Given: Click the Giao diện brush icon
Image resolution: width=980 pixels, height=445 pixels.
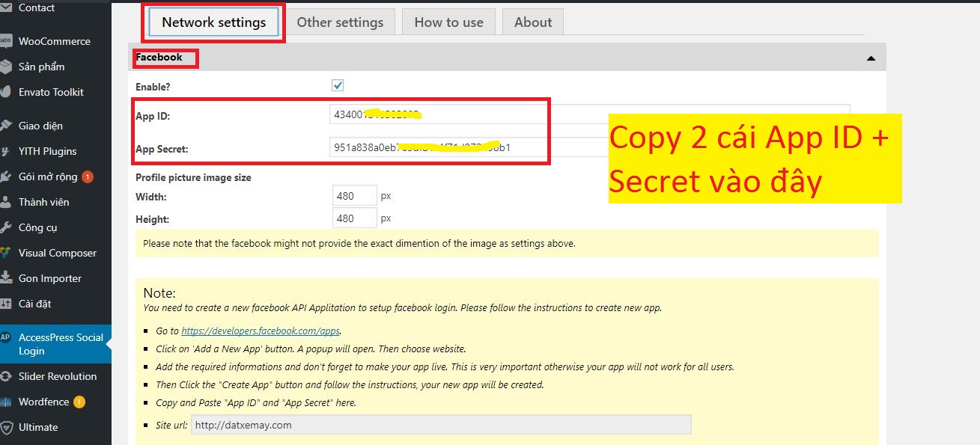Looking at the screenshot, I should [6, 126].
